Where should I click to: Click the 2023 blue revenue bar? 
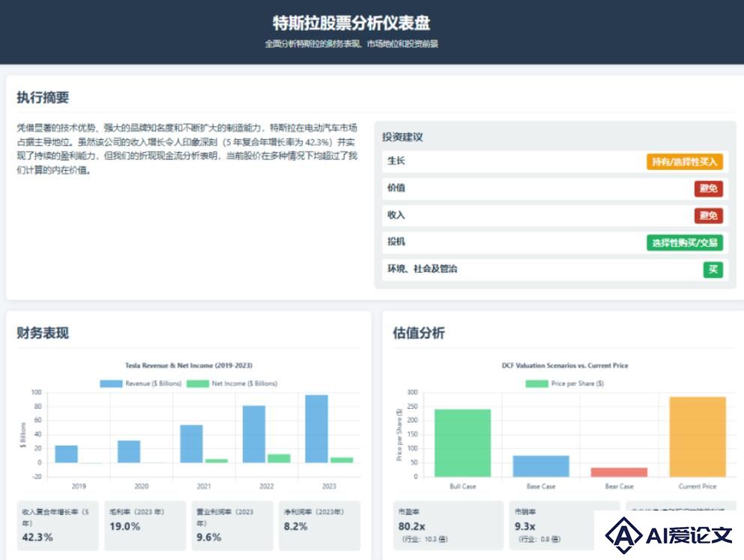point(316,429)
